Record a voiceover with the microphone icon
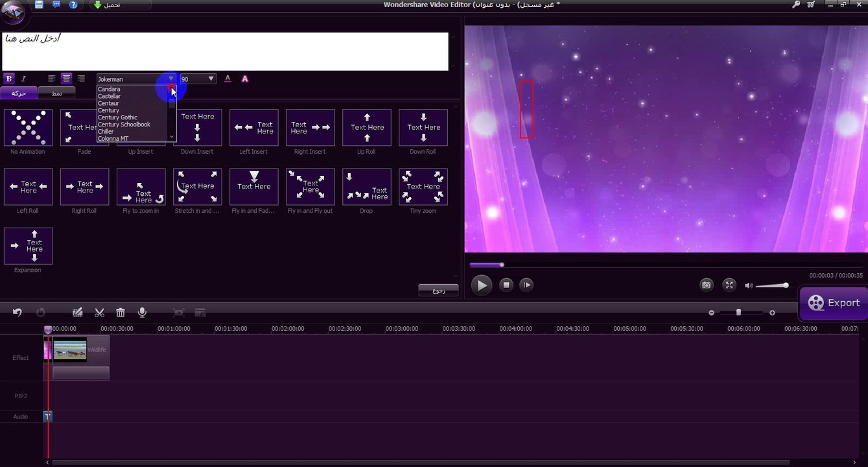 point(142,313)
